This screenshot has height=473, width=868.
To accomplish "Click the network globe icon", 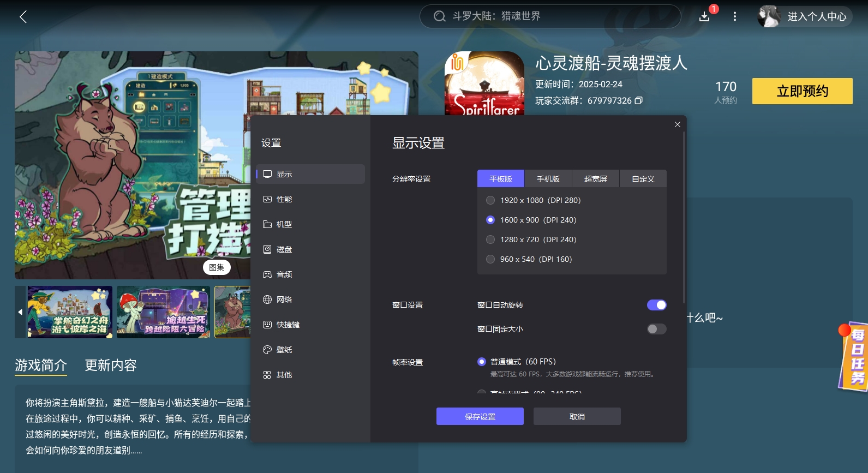I will point(267,300).
